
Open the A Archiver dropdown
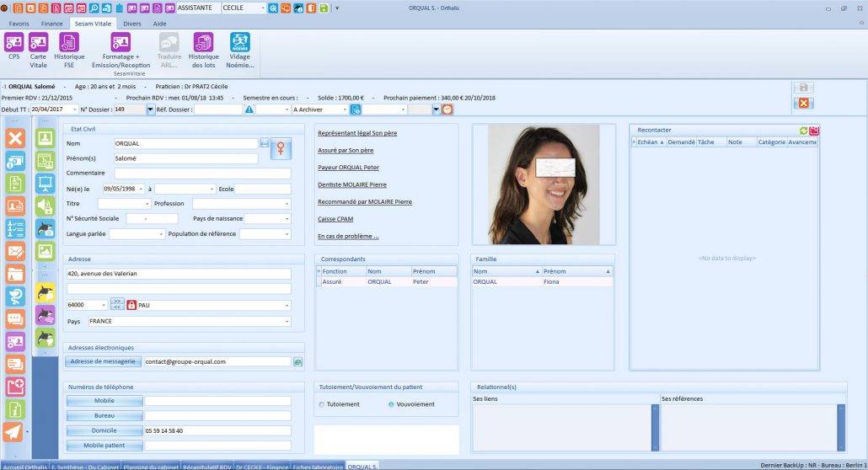344,109
